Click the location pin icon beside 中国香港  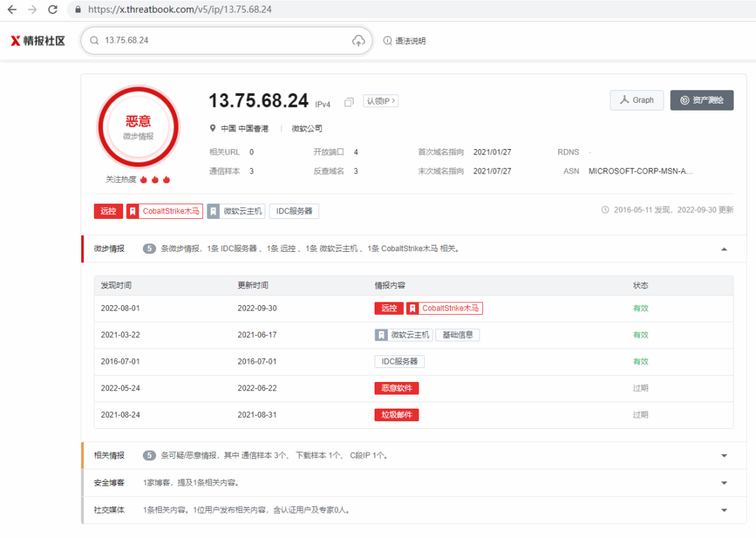coord(213,128)
